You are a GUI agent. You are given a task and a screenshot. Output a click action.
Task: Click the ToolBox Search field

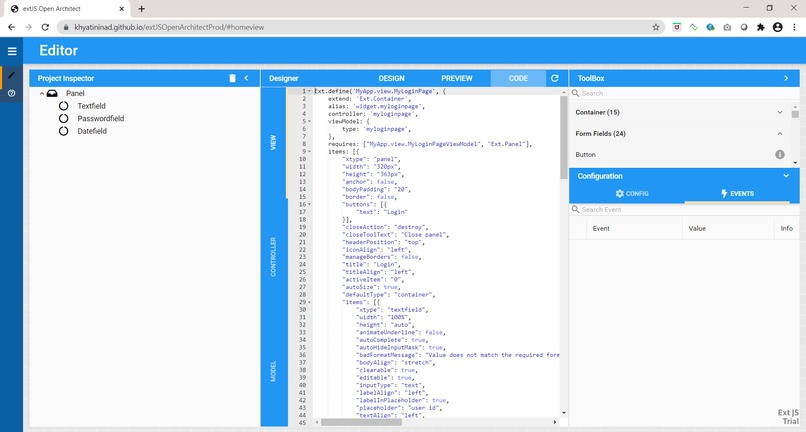684,93
